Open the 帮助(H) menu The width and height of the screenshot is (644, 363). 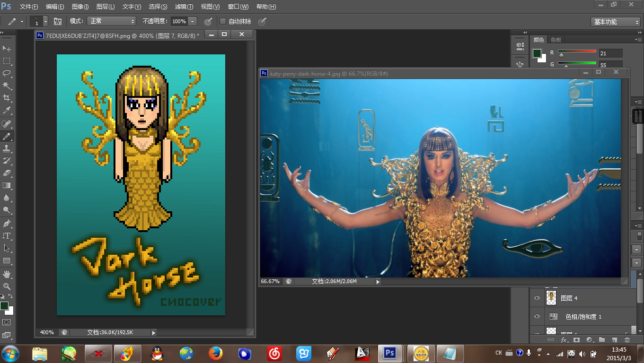tap(266, 7)
